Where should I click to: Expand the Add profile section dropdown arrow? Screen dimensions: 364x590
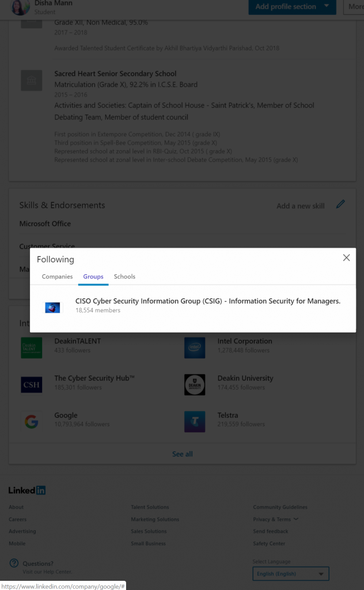327,6
